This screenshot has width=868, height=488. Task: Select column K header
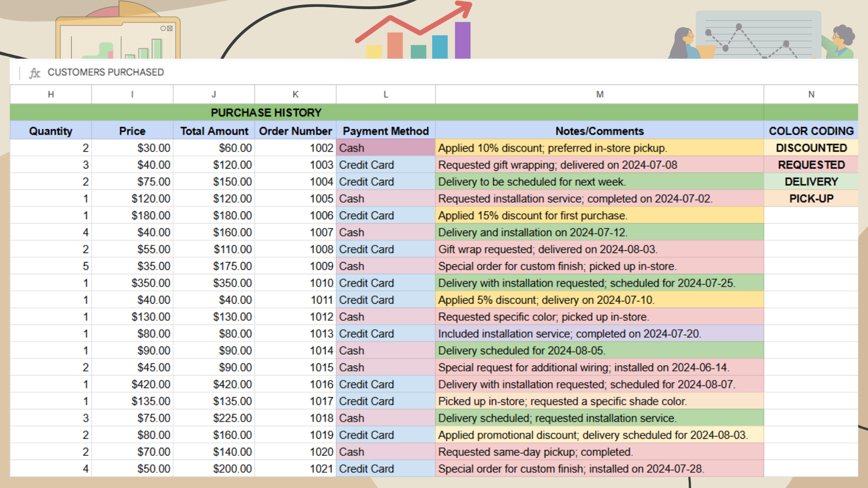point(295,94)
